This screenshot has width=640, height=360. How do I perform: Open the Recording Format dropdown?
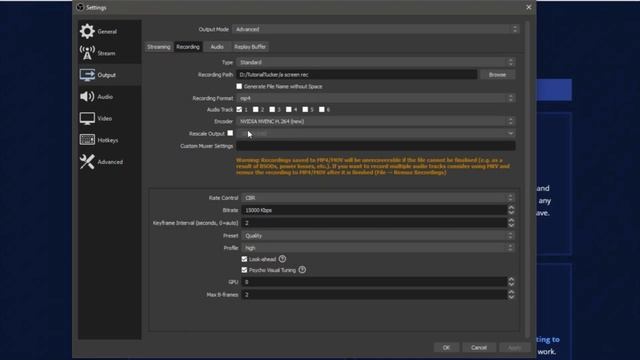tap(376, 98)
